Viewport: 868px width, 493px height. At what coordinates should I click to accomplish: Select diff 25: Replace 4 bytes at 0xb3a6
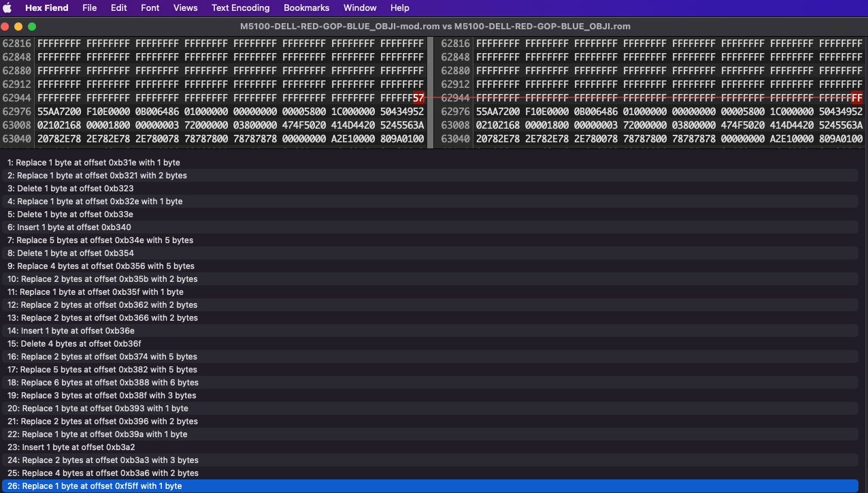(430, 473)
